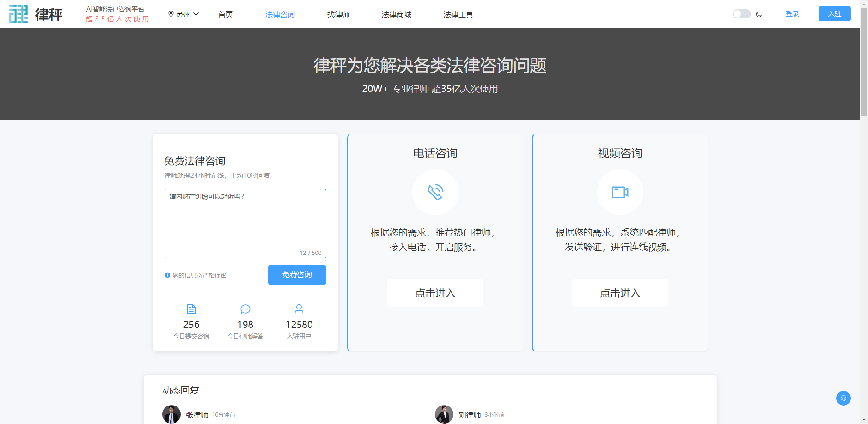Viewport: 868px width, 424px height.
Task: Open the 法律商城 menu item
Action: click(396, 14)
